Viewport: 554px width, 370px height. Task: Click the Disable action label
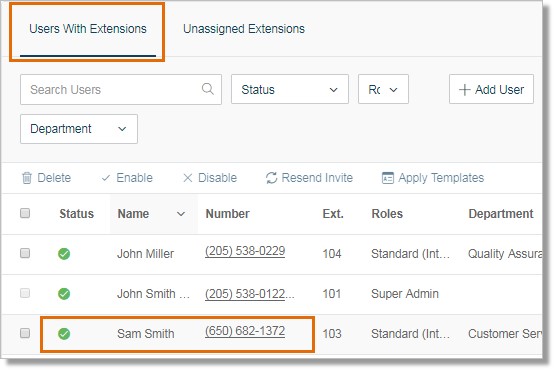click(217, 178)
